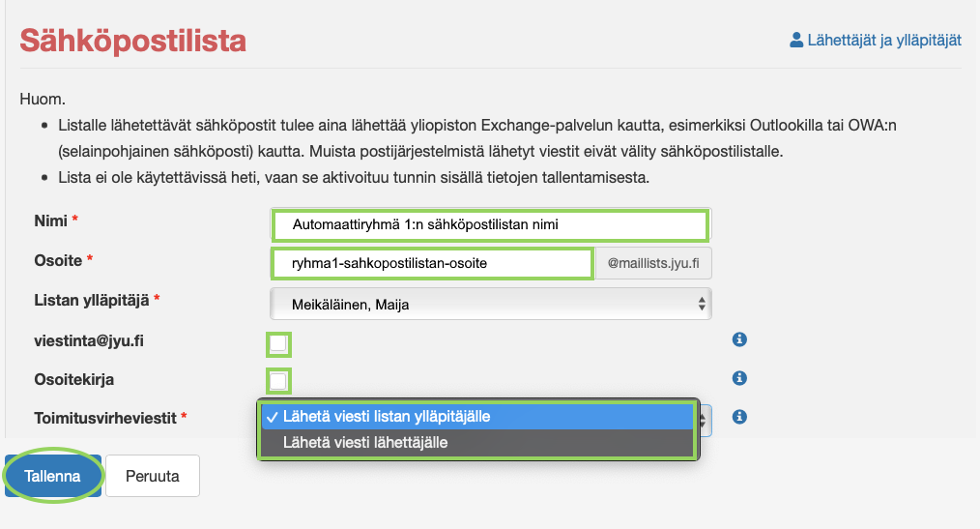Click the user icon before Lähettäjät ja ylläpitäjät

(796, 41)
